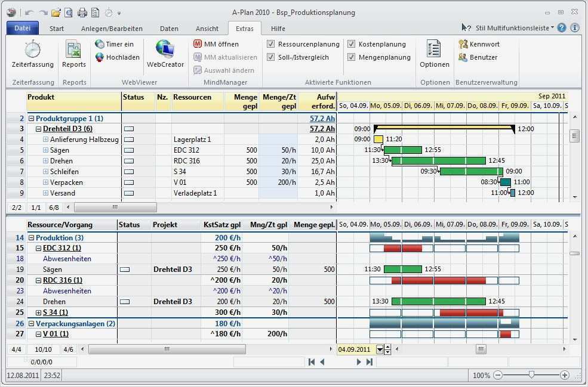Open the Datei menu
This screenshot has height=387, width=588.
(x=22, y=27)
